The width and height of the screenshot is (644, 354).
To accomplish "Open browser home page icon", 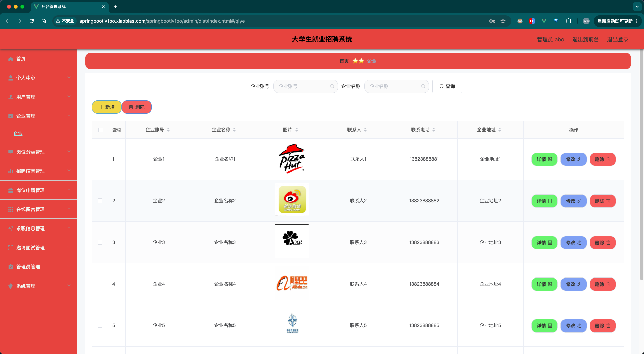I will 44,21.
